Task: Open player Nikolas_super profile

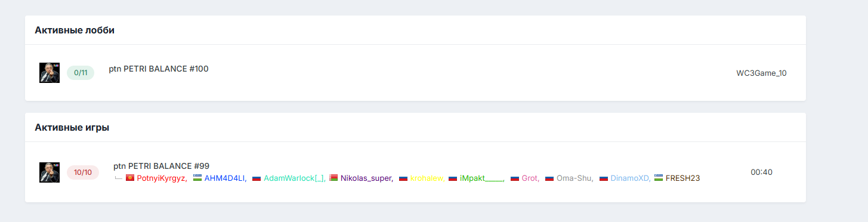Action: coord(366,178)
